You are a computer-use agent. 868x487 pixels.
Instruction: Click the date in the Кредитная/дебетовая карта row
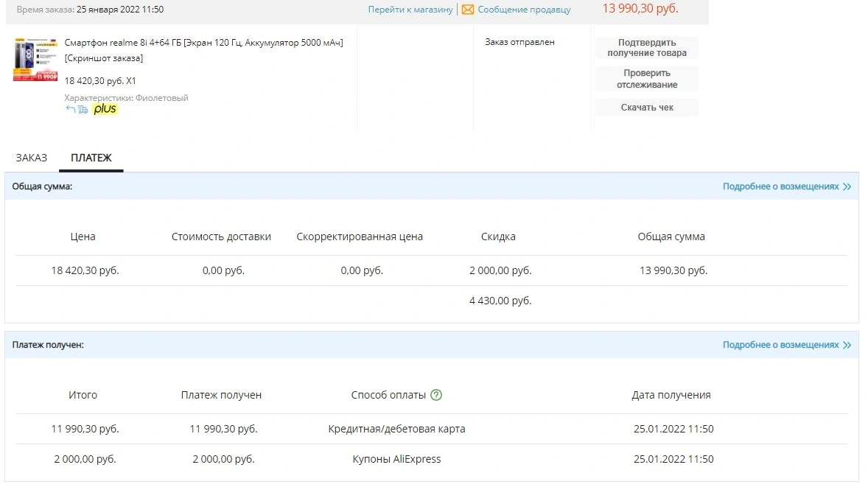[673, 429]
